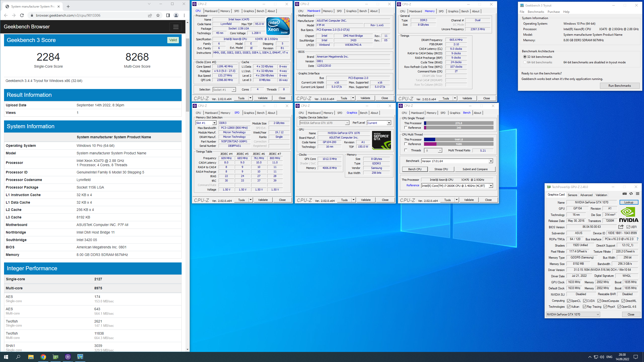
Task: Click the Bus Interface question mark icon
Action: click(x=637, y=239)
